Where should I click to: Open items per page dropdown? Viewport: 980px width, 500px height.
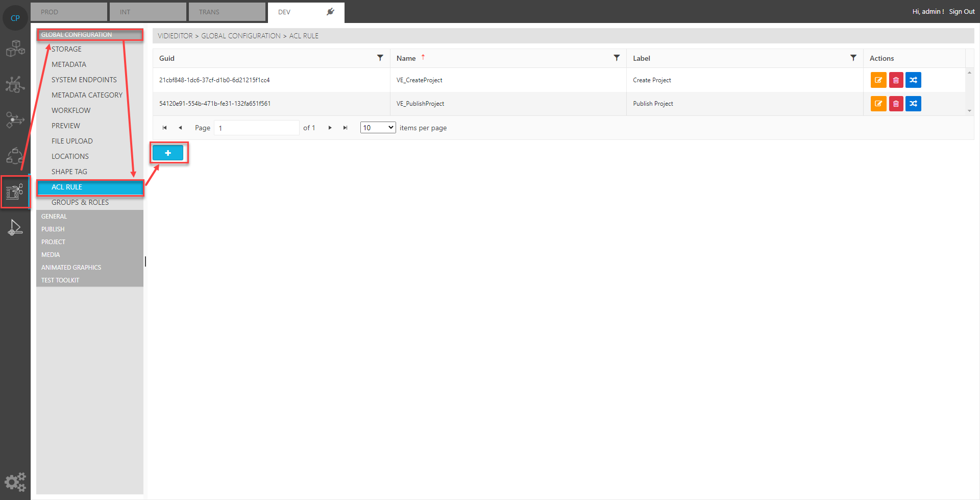(x=378, y=128)
